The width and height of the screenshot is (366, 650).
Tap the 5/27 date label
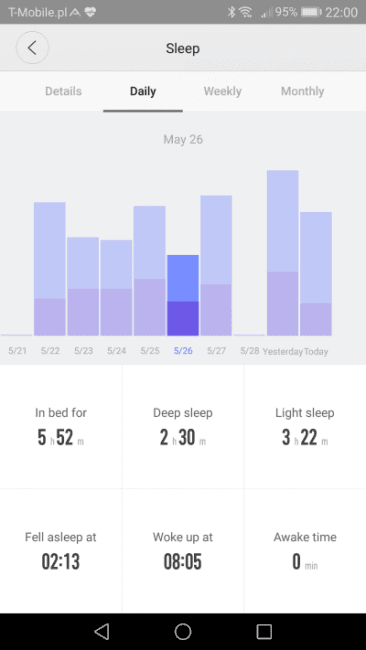[x=216, y=351]
